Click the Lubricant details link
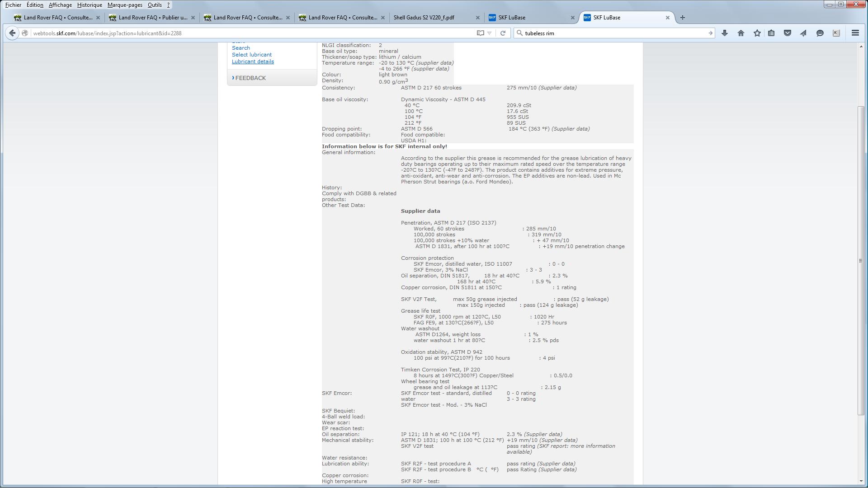Image resolution: width=868 pixels, height=488 pixels. (253, 61)
